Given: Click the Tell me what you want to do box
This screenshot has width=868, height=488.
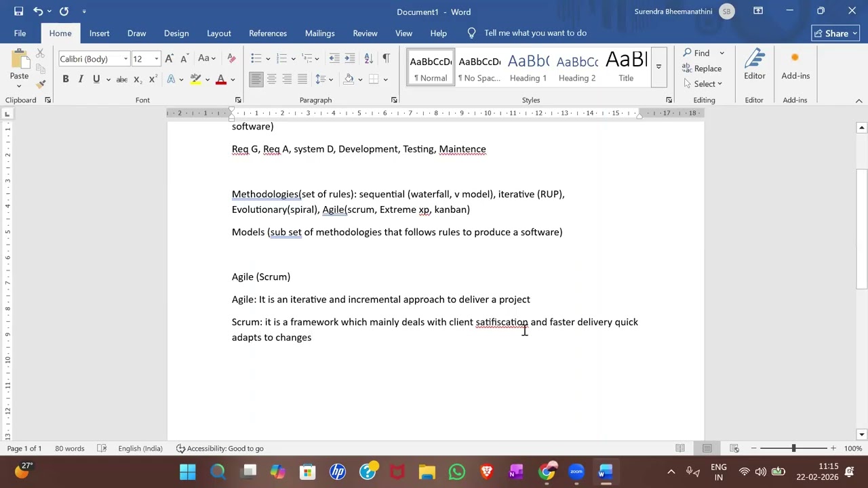Looking at the screenshot, I should tap(535, 33).
